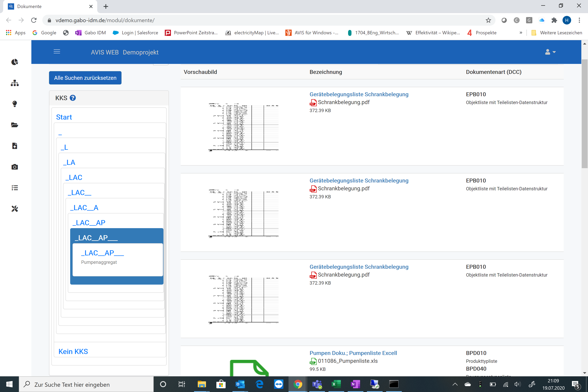
Task: Select the _LAC node in KKS tree
Action: (74, 177)
